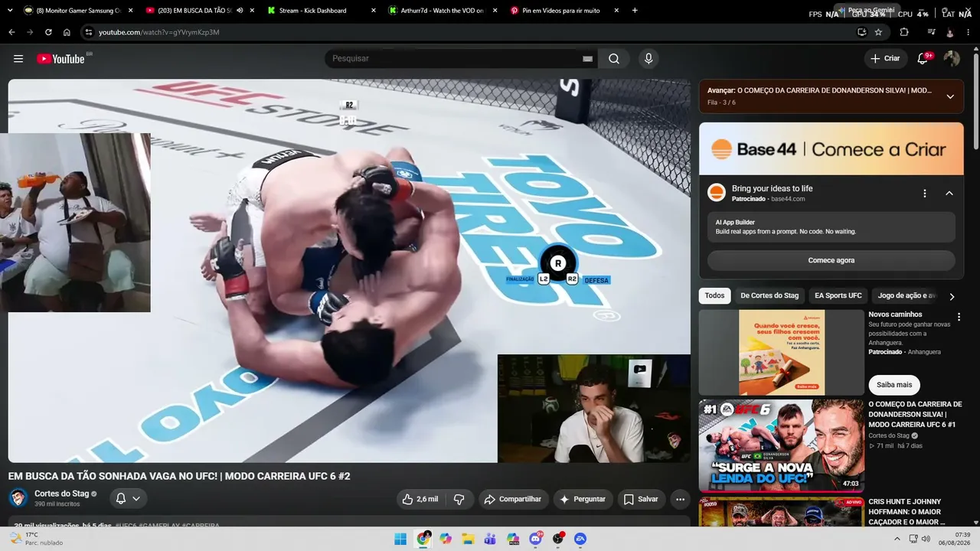
Task: Open notification preferences dropdown for channel
Action: pyautogui.click(x=129, y=499)
